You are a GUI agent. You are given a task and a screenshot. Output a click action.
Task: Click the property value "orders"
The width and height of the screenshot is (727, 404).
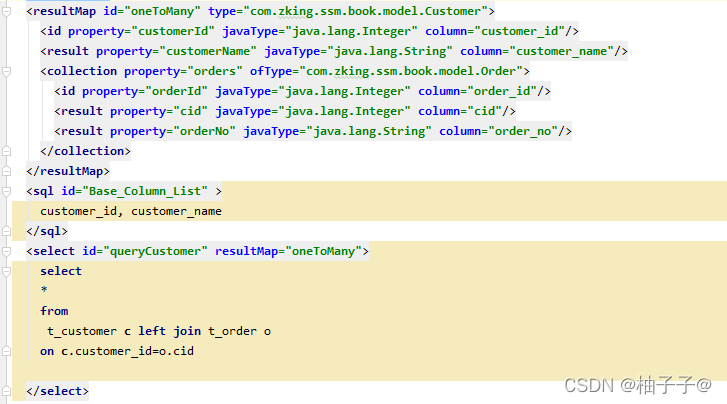click(x=215, y=71)
